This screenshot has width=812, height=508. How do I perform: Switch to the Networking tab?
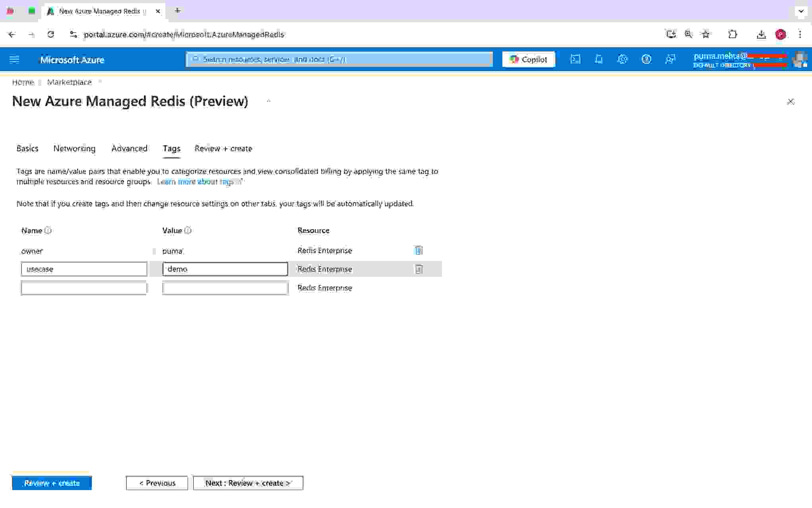click(x=74, y=148)
